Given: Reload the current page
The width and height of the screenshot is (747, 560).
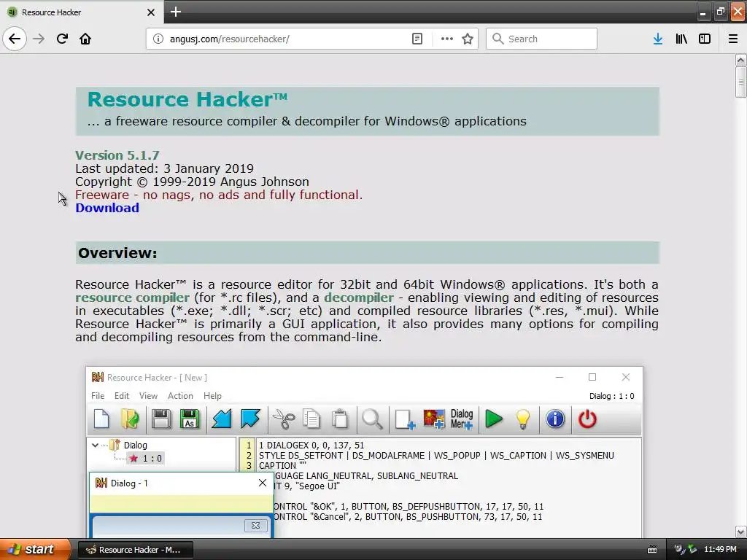Looking at the screenshot, I should [x=62, y=39].
